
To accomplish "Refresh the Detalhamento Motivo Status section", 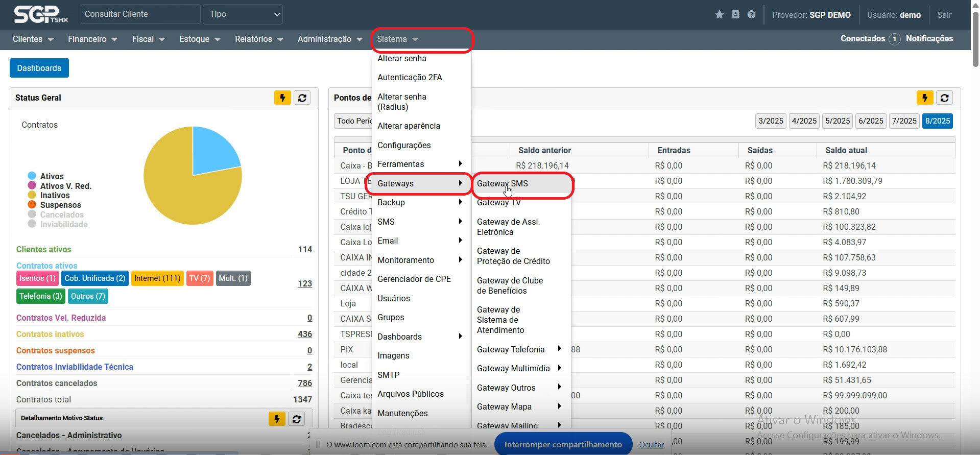I will tap(297, 419).
